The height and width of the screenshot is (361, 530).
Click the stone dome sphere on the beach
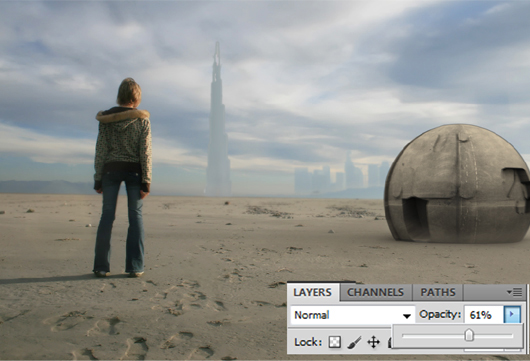[457, 183]
